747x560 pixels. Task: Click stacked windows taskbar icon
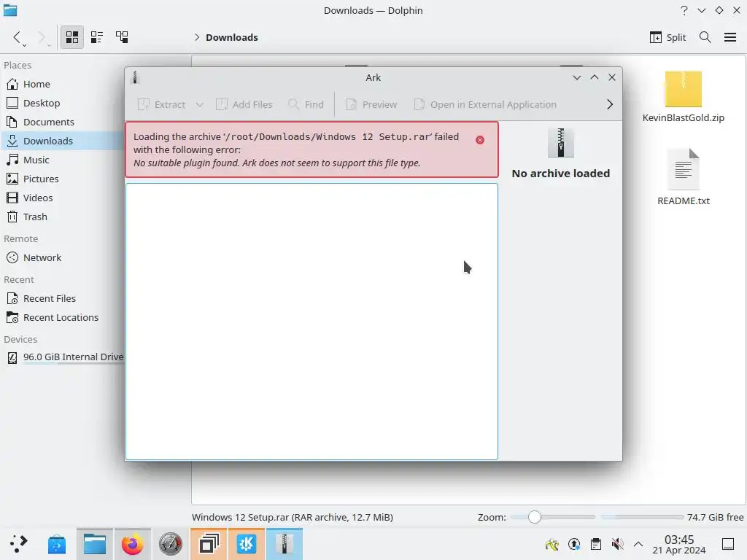coord(209,544)
